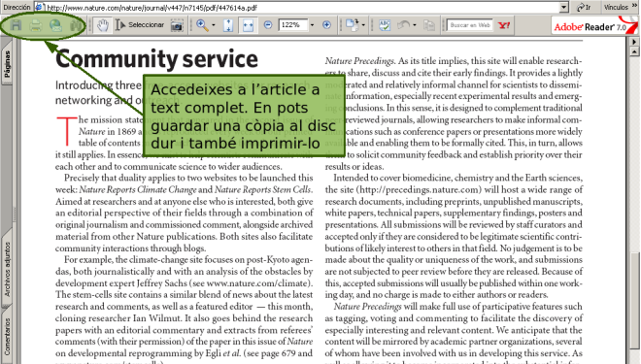Image resolution: width=641 pixels, height=364 pixels.
Task: Expand the magnifier tool dropdown arrow
Action: (214, 25)
